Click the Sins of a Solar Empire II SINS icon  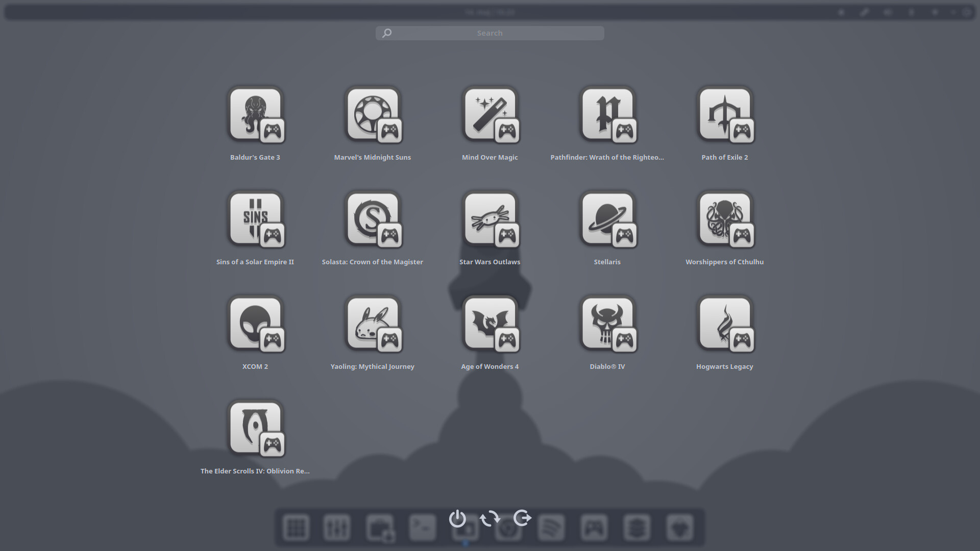coord(256,219)
